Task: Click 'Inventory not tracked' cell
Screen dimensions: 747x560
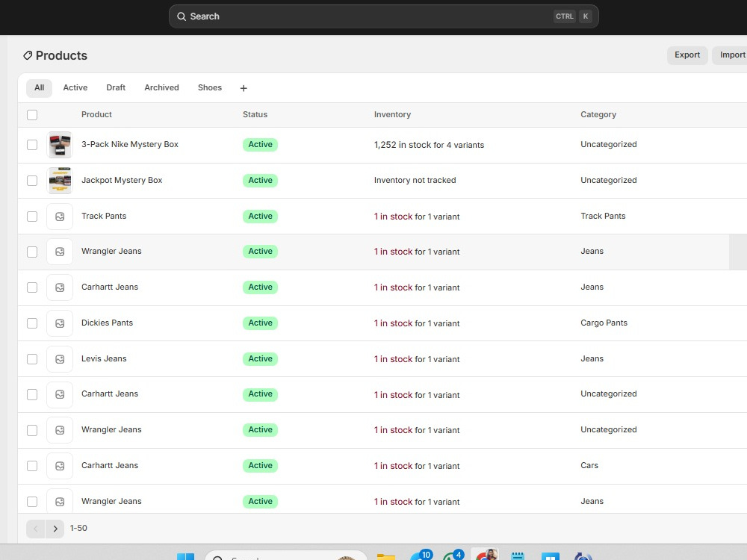Action: pos(415,180)
